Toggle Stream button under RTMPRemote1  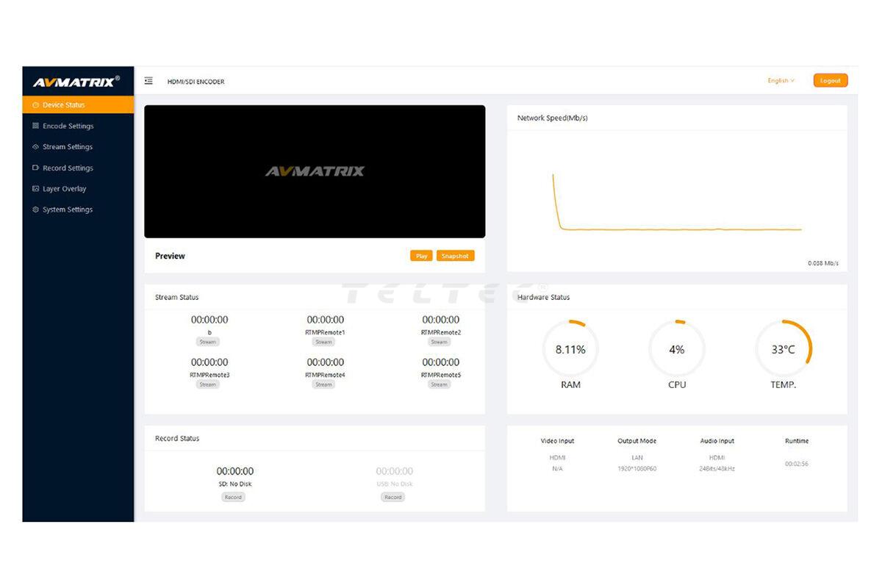(324, 342)
